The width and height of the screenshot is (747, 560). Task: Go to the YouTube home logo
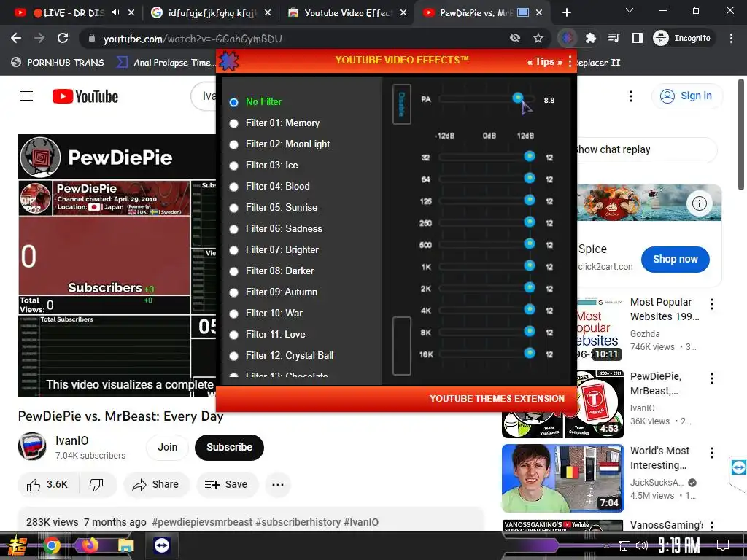pos(85,96)
